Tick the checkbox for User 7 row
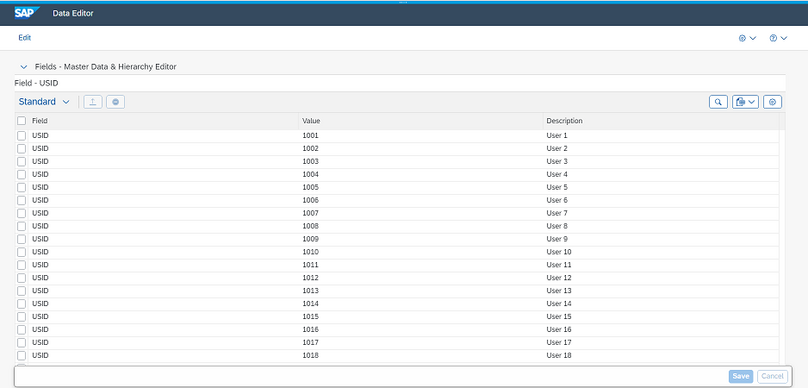 (22, 213)
